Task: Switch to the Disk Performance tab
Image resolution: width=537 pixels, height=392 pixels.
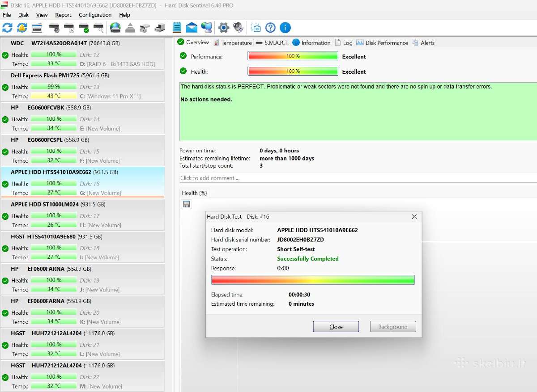Action: click(382, 42)
